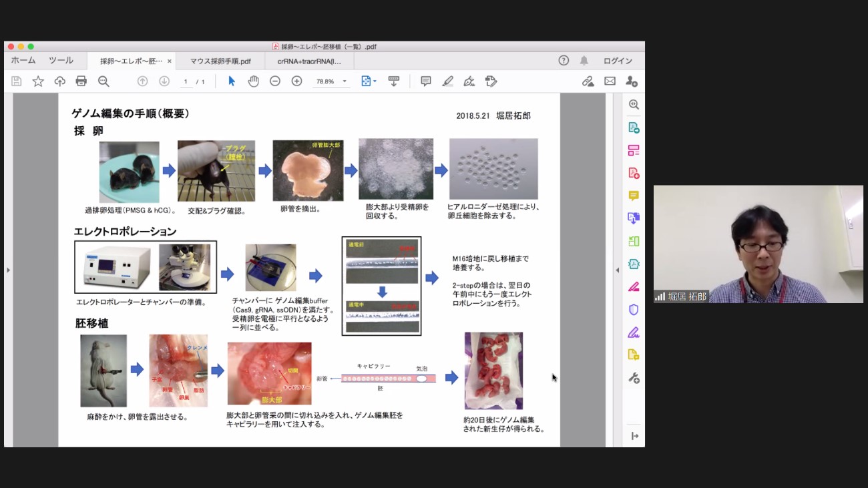Collapse the right tools pane arrow

coord(617,270)
